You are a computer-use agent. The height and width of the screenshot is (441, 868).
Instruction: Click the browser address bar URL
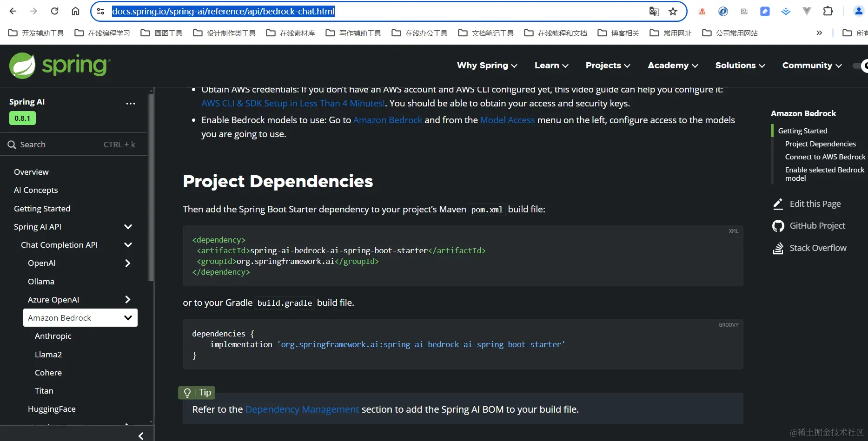point(223,11)
